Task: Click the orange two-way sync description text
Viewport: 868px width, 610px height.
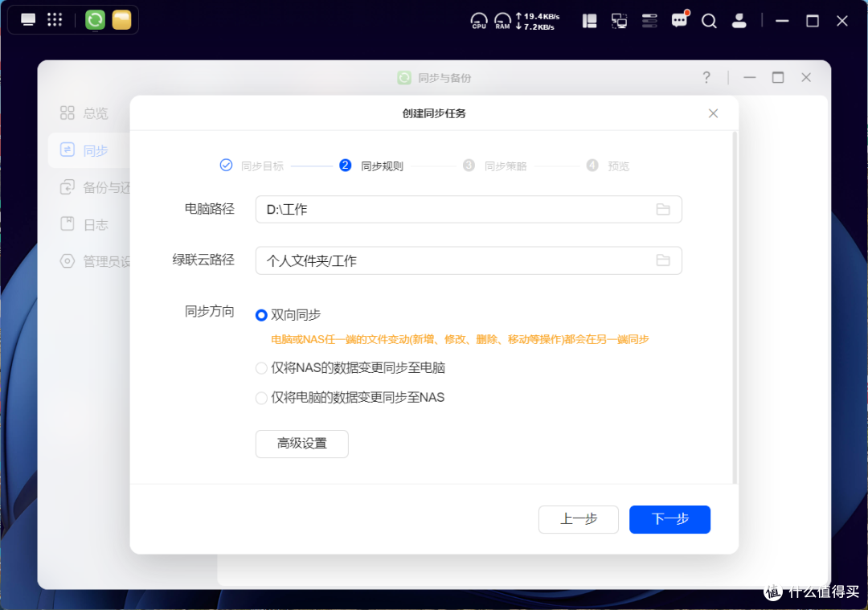Action: 460,339
